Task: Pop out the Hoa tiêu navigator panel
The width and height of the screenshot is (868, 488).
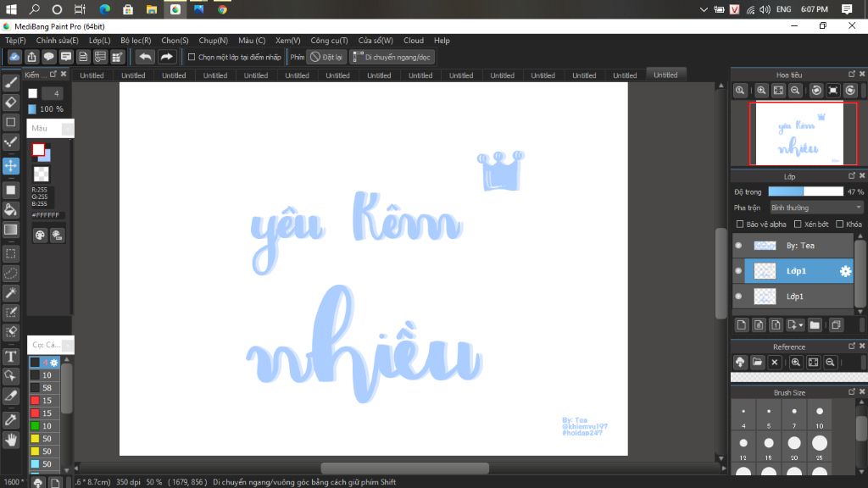Action: [851, 75]
